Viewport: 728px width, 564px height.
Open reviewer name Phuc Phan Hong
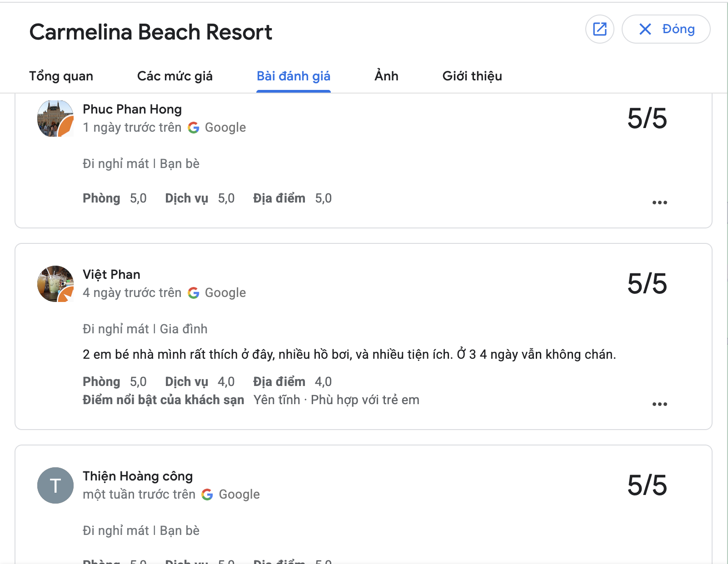(x=132, y=109)
